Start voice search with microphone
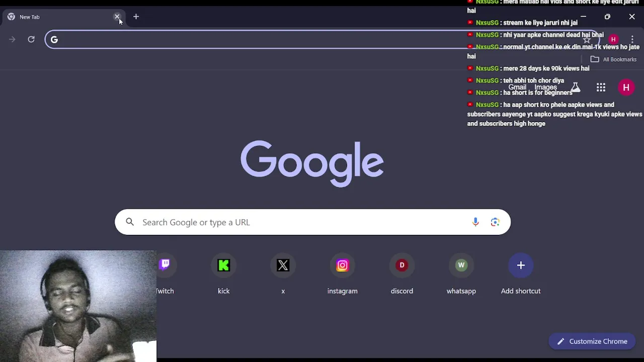The width and height of the screenshot is (644, 362). (x=475, y=222)
